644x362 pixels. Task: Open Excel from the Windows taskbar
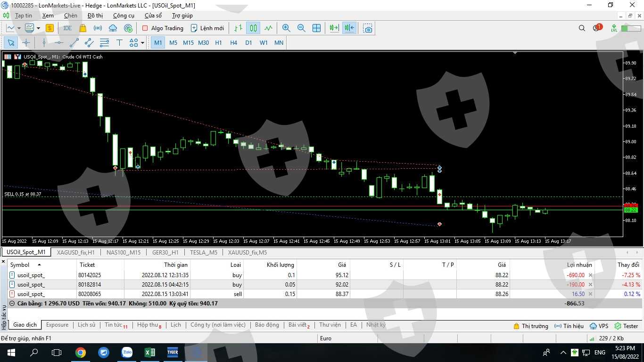point(149,352)
